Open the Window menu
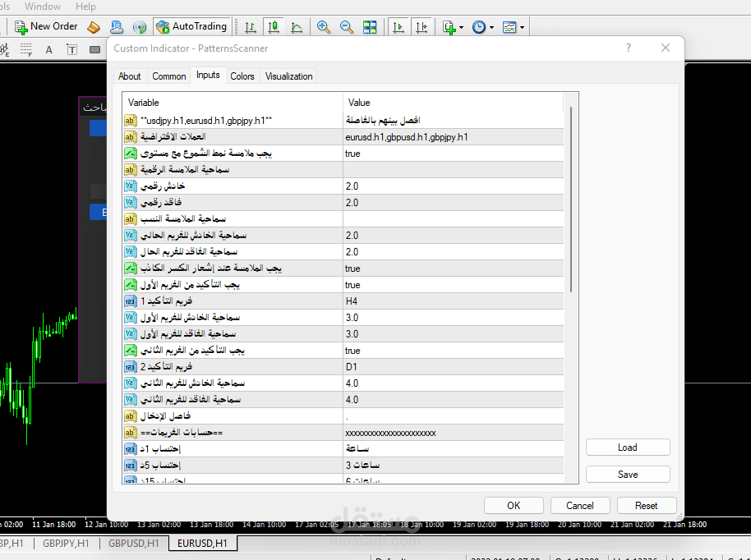 tap(43, 7)
